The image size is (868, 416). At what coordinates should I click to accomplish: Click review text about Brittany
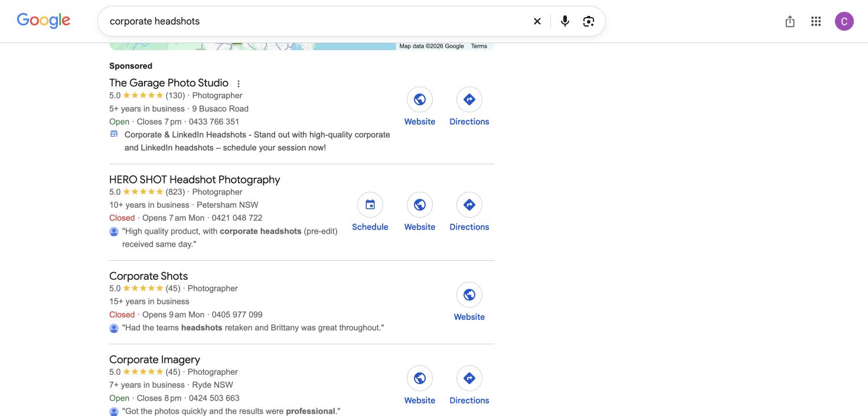253,327
